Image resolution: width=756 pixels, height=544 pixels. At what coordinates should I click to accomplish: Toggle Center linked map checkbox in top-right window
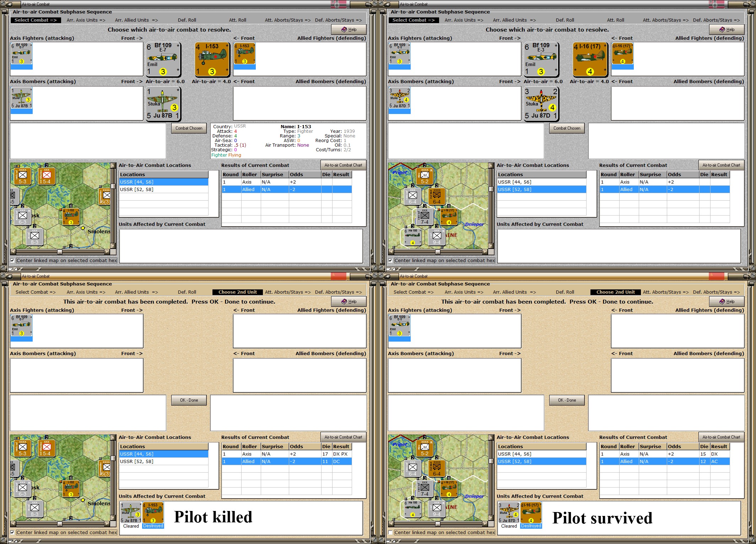390,260
